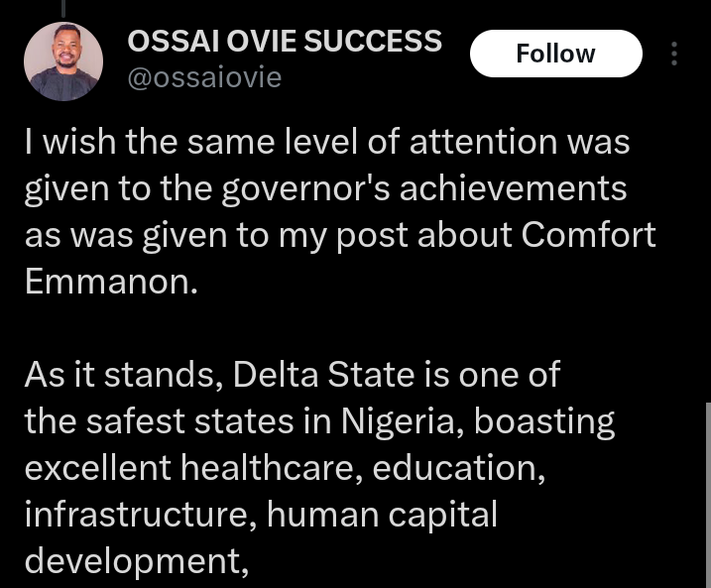The height and width of the screenshot is (588, 711).
Task: Open the tweet's three-dot more options menu
Action: (674, 54)
